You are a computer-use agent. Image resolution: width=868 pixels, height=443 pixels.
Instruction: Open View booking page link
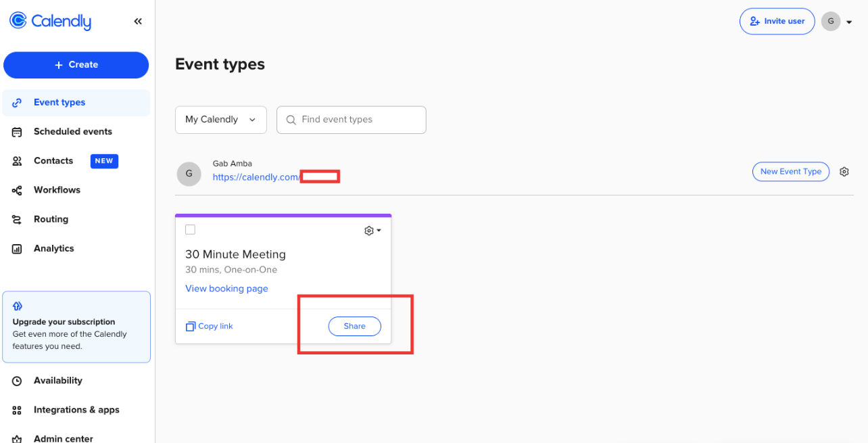tap(226, 289)
